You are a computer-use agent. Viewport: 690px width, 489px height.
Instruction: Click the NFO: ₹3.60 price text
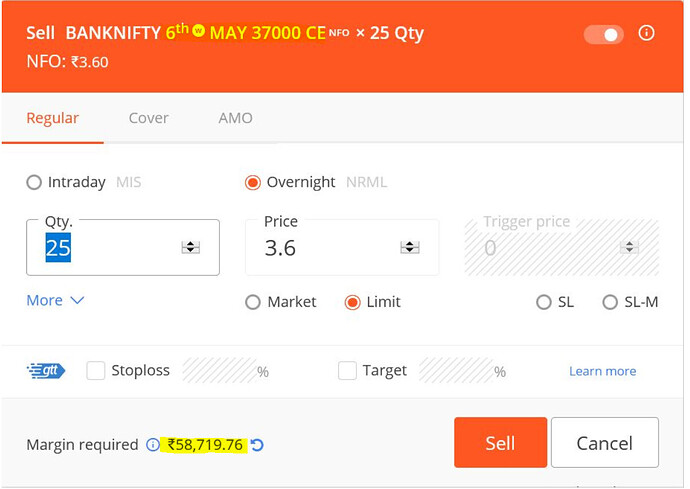[x=67, y=62]
